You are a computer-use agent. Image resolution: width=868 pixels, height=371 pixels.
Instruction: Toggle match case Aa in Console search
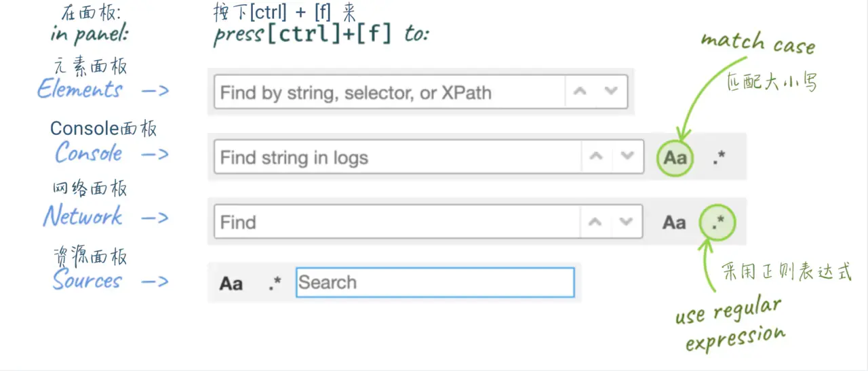pos(675,158)
